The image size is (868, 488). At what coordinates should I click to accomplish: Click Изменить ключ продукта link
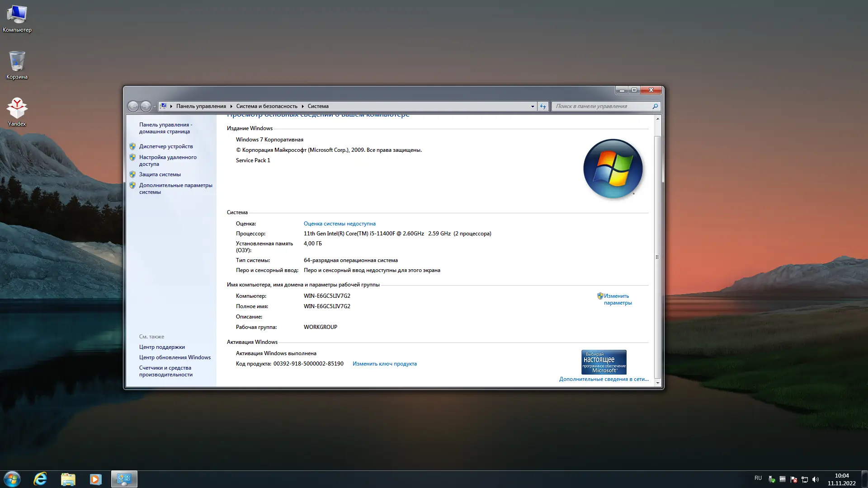click(x=384, y=364)
